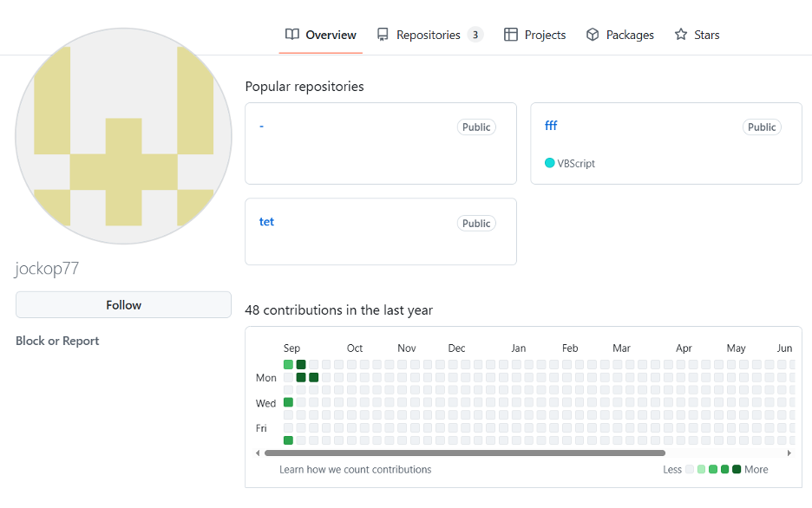Open the 'tet' repository link
This screenshot has width=812, height=508.
point(266,222)
